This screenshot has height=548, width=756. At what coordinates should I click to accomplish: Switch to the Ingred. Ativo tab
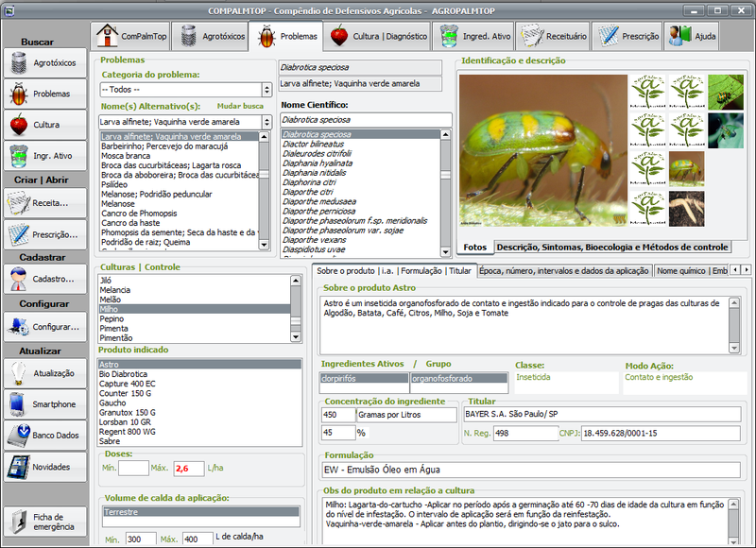click(474, 36)
